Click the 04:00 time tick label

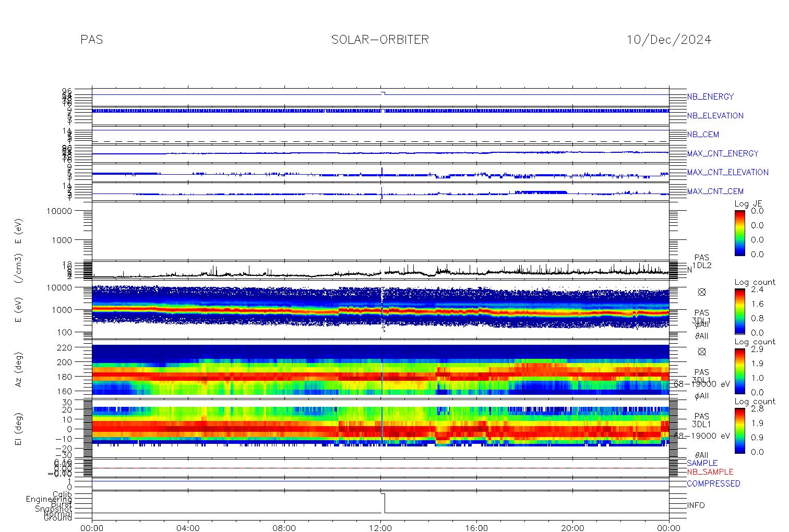[x=188, y=528]
